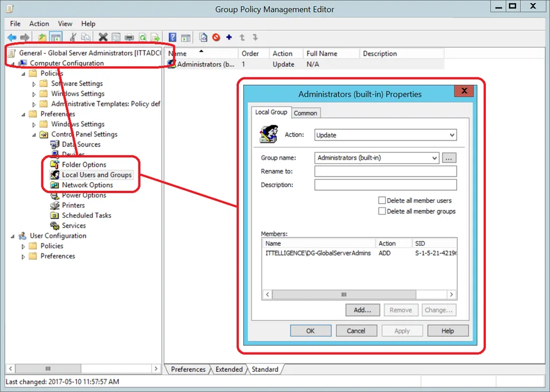Click the blue plus Add New icon
This screenshot has height=392, width=550.
[x=229, y=37]
